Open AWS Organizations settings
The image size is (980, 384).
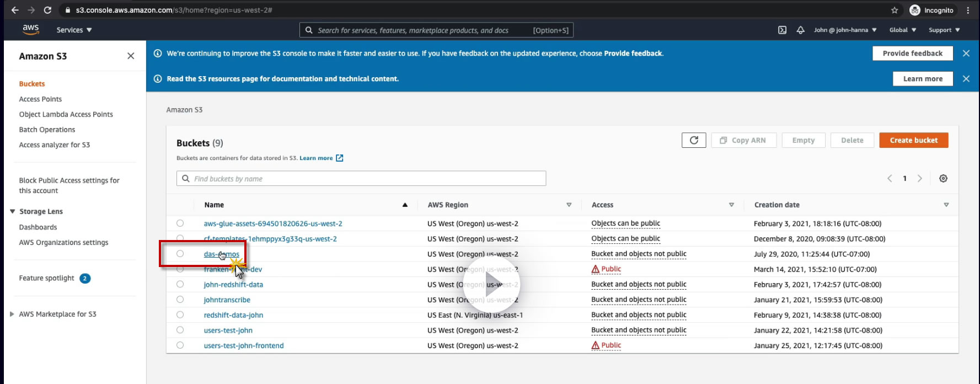(63, 242)
